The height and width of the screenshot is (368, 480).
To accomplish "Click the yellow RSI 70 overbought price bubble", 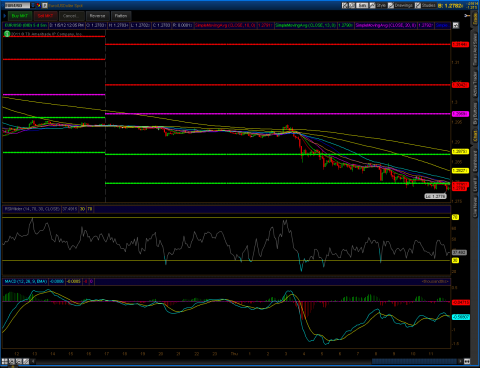I will click(x=455, y=217).
